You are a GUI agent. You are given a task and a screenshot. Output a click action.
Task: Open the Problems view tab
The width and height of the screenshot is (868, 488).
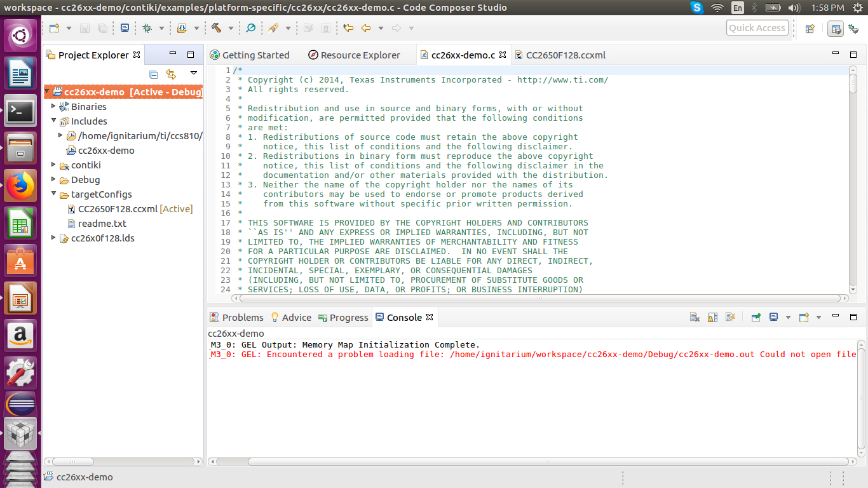[236, 318]
